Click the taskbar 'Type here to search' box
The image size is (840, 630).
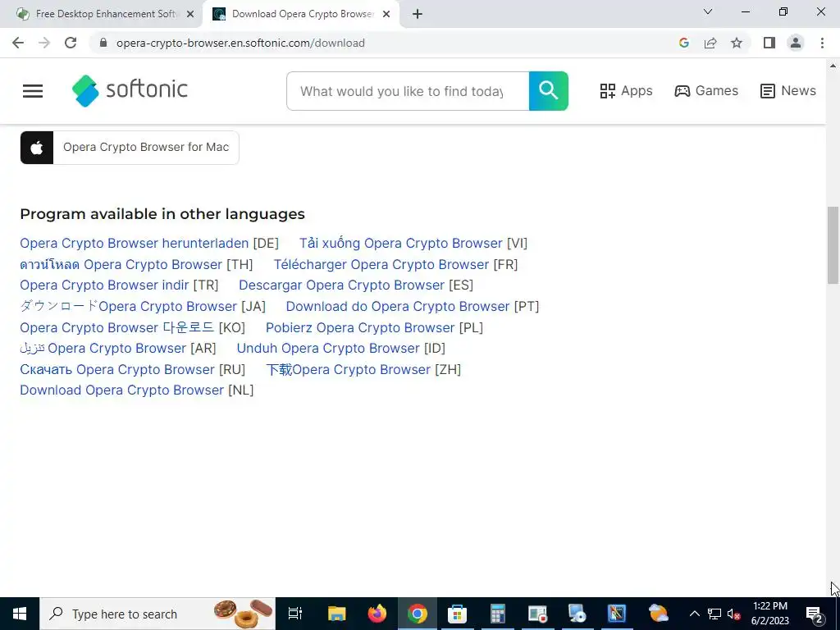(x=157, y=614)
